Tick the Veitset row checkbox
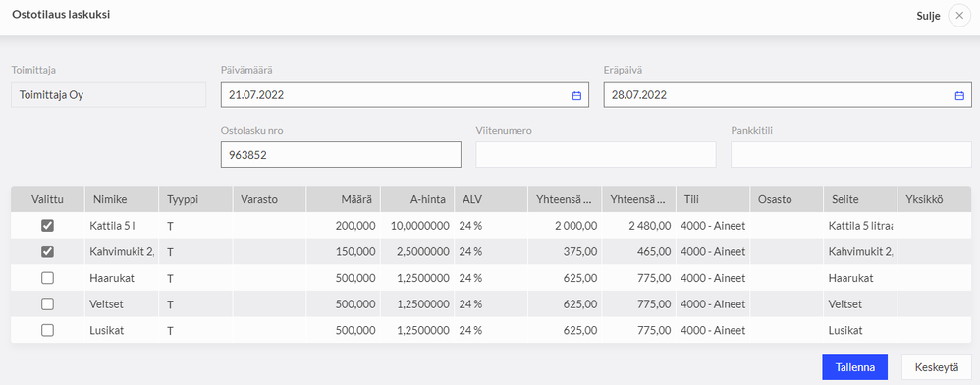980x385 pixels. point(47,304)
